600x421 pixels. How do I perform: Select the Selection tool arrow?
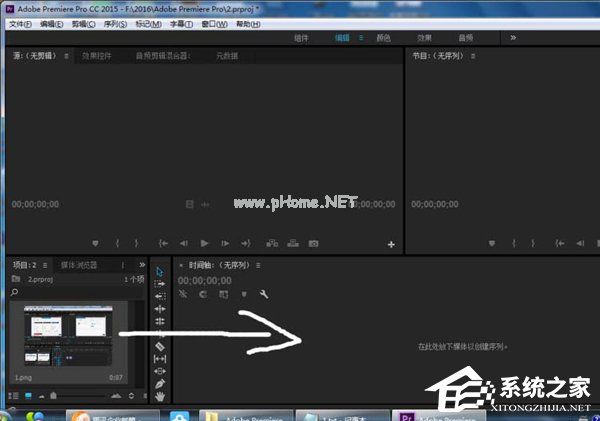160,272
